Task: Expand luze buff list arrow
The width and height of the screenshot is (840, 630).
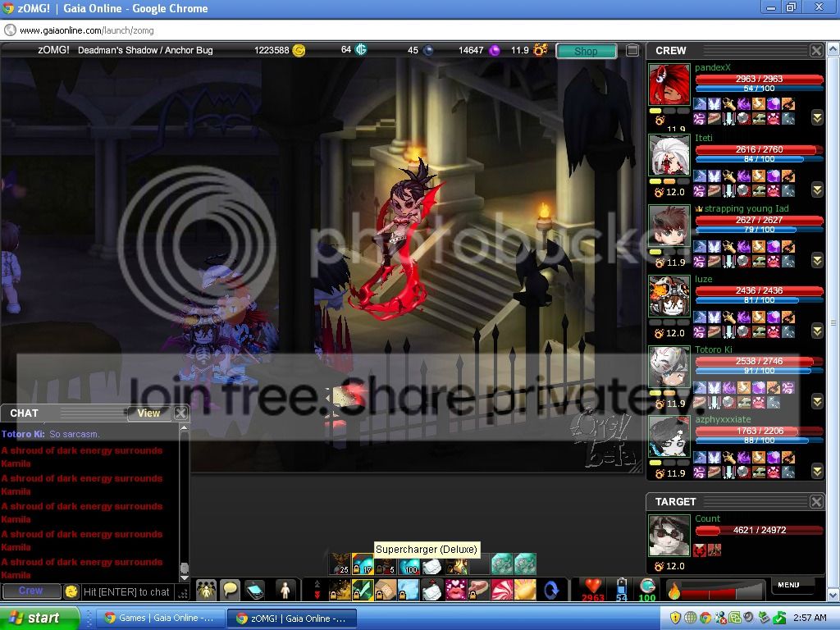Action: tap(817, 331)
